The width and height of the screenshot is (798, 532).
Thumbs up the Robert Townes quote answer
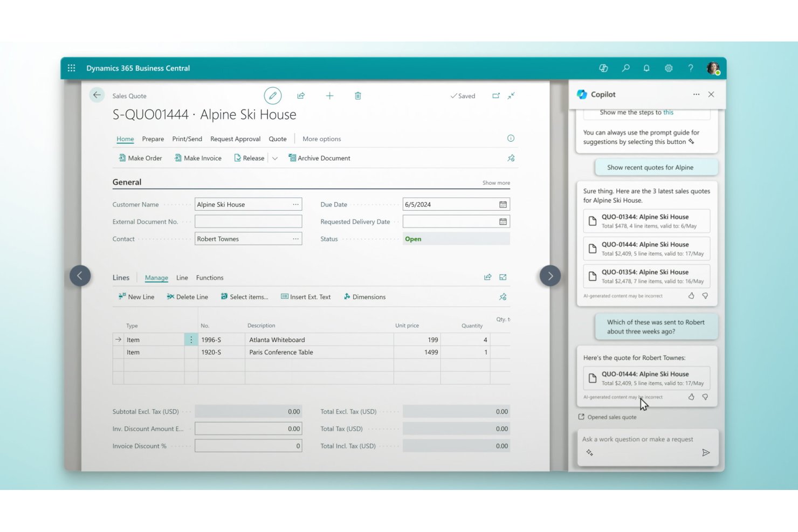691,397
